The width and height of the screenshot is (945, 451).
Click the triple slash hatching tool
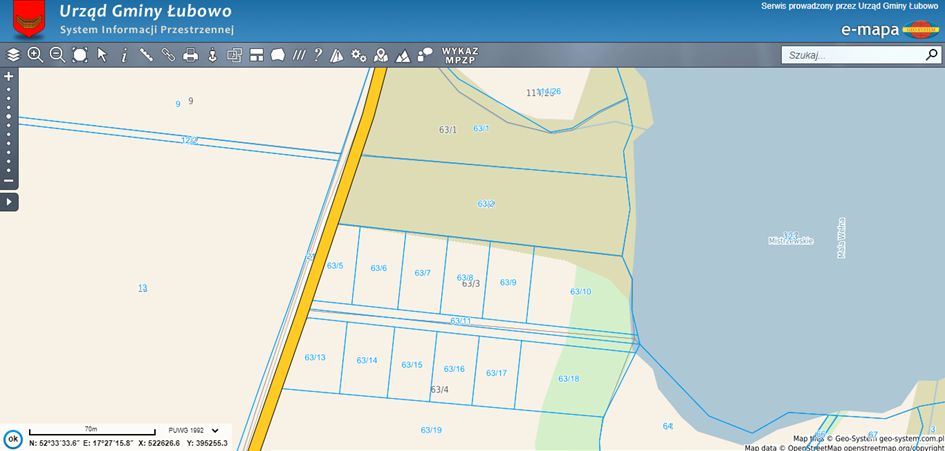tap(299, 55)
